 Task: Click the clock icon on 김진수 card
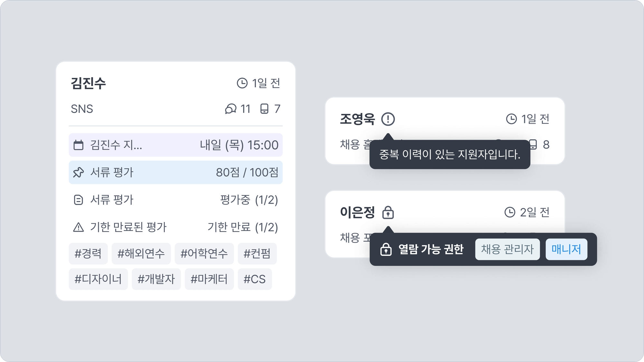click(242, 83)
